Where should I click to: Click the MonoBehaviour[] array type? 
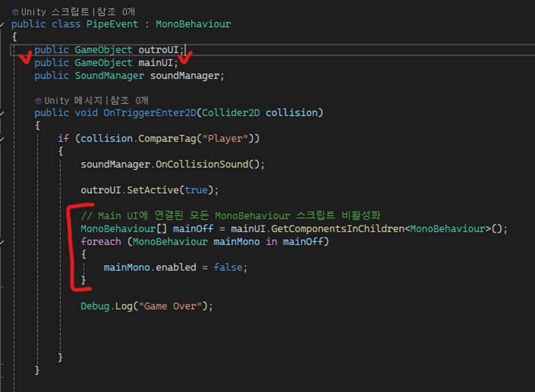[x=124, y=229]
